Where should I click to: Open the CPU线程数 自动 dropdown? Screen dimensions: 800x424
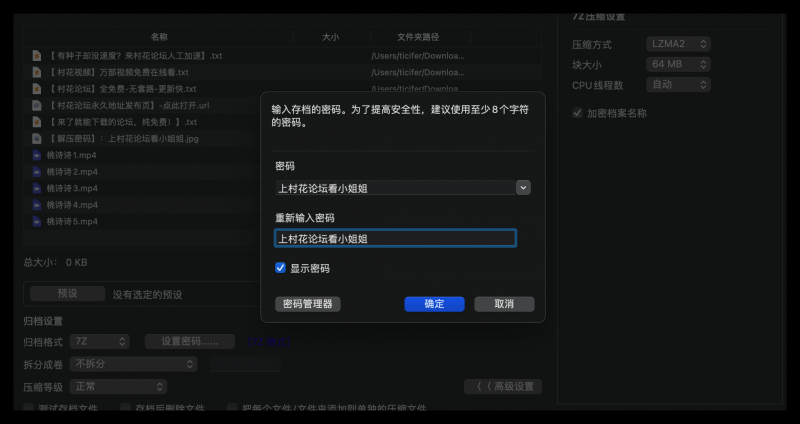coord(678,85)
